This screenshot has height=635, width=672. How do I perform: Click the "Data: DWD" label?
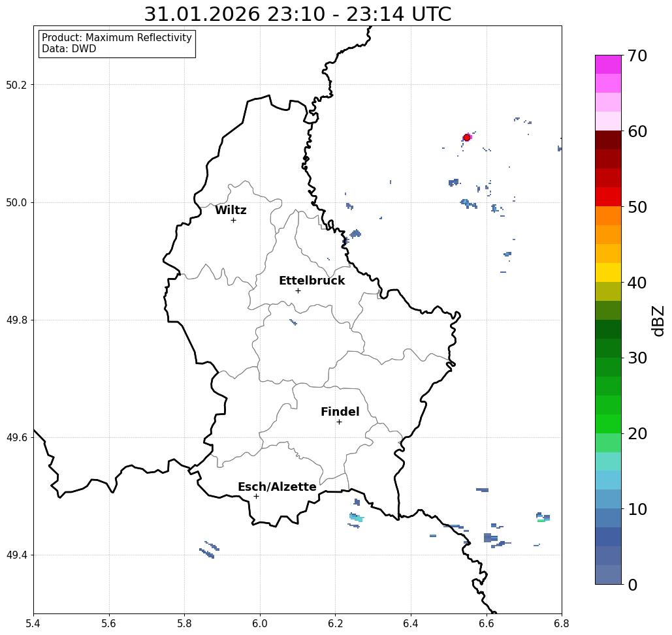click(69, 49)
